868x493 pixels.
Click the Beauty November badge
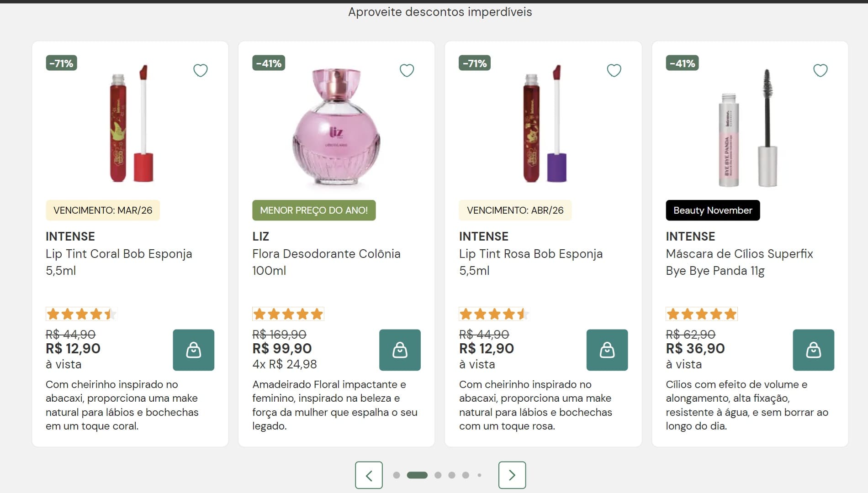[x=713, y=210]
